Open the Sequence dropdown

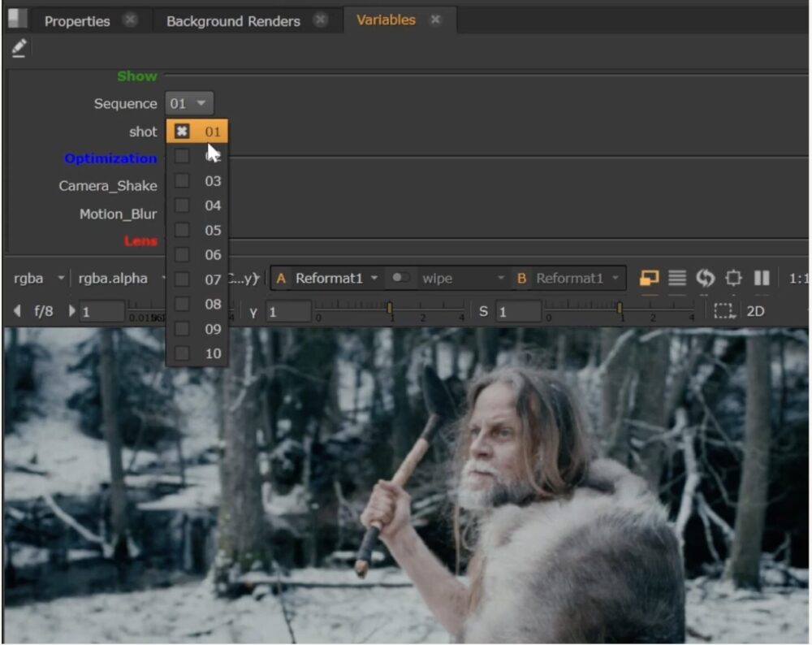188,103
